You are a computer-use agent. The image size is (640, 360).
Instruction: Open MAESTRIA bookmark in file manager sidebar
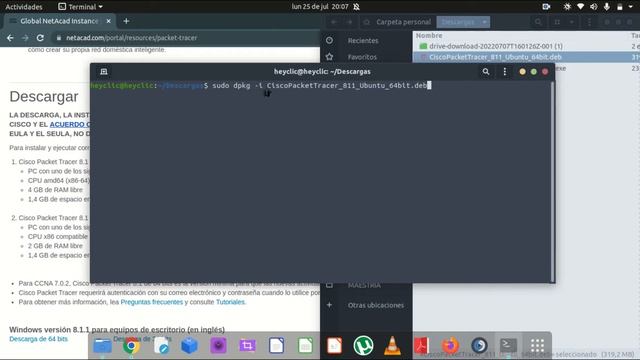364,285
